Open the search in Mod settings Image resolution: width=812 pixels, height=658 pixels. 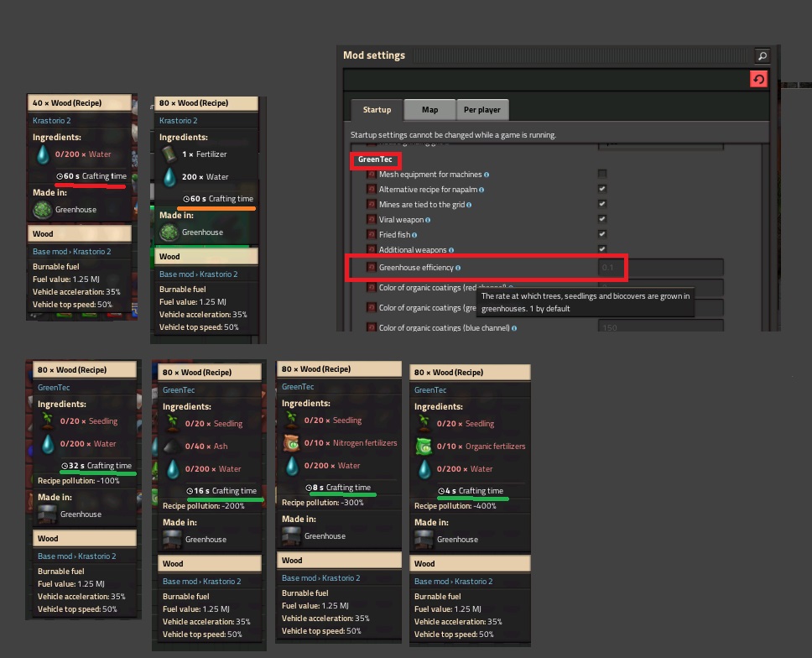762,55
